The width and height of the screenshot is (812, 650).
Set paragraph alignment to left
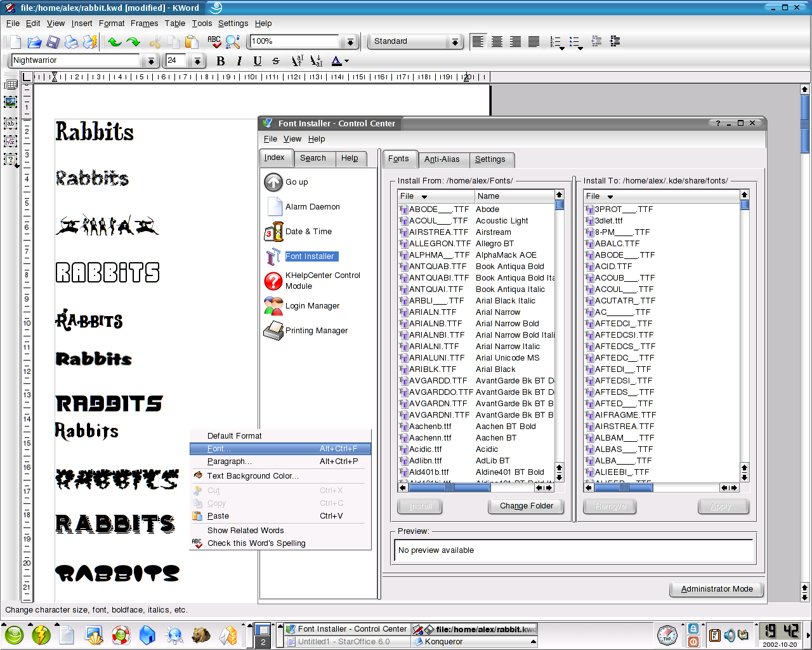(x=478, y=41)
